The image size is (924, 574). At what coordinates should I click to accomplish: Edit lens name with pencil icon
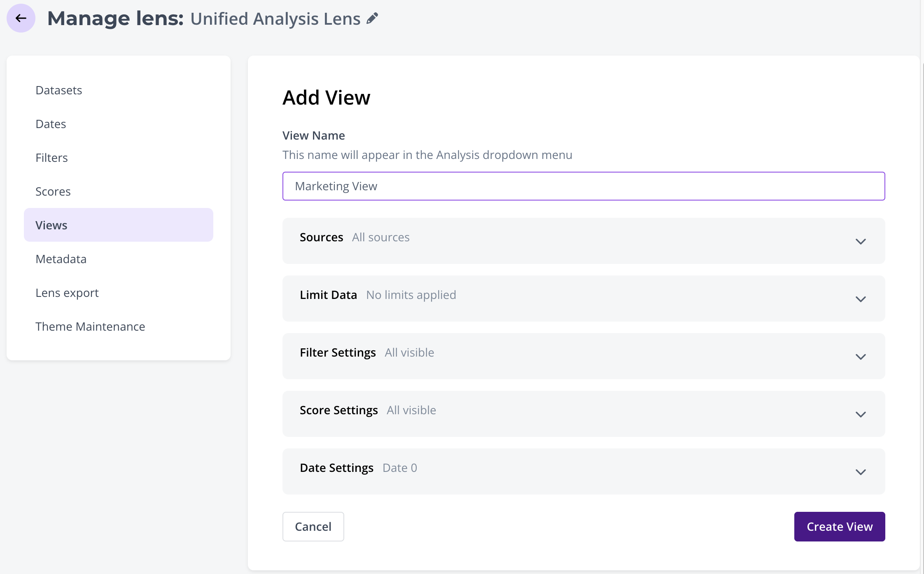(x=372, y=19)
